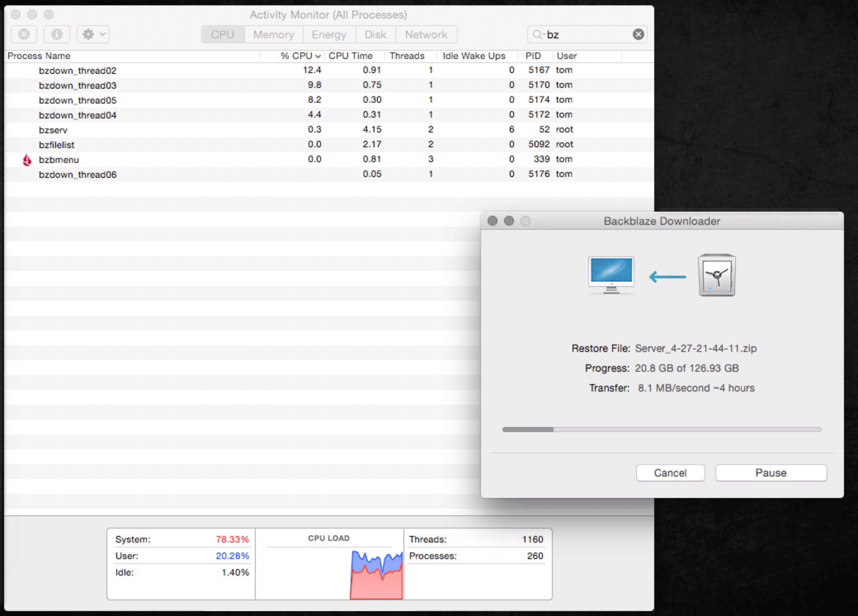Zoom the Activity Monitor window

coord(49,14)
